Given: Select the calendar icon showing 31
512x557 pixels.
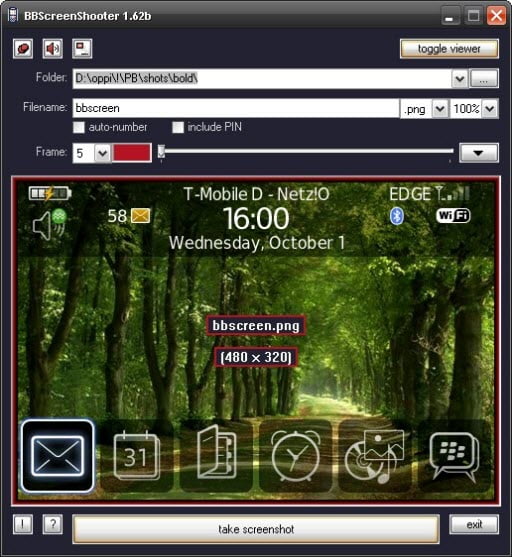Looking at the screenshot, I should coord(137,456).
